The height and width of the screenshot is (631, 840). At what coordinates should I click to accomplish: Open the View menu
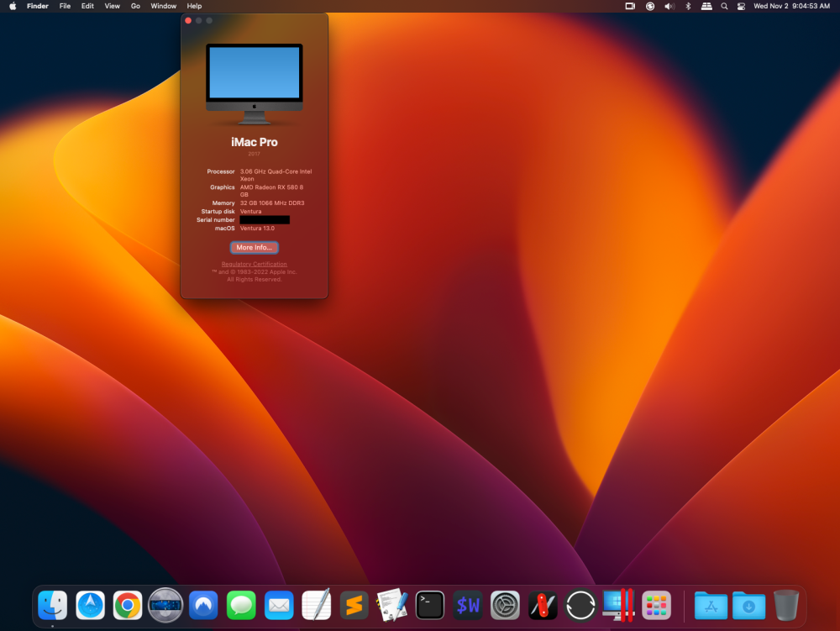point(112,6)
